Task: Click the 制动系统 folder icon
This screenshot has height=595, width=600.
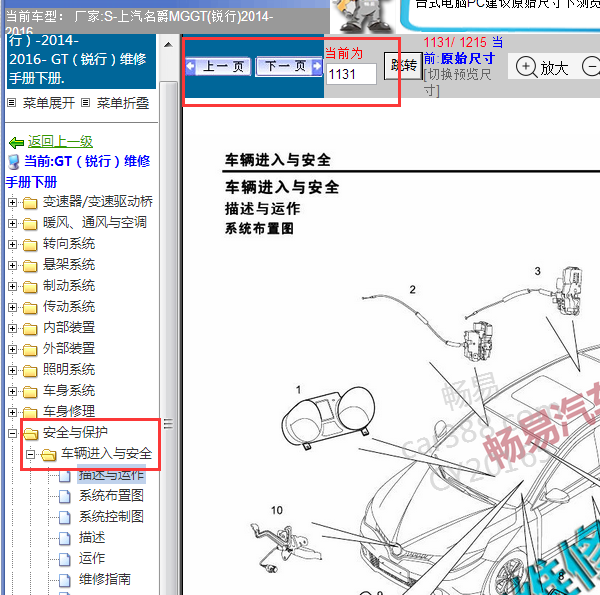Action: [x=30, y=287]
